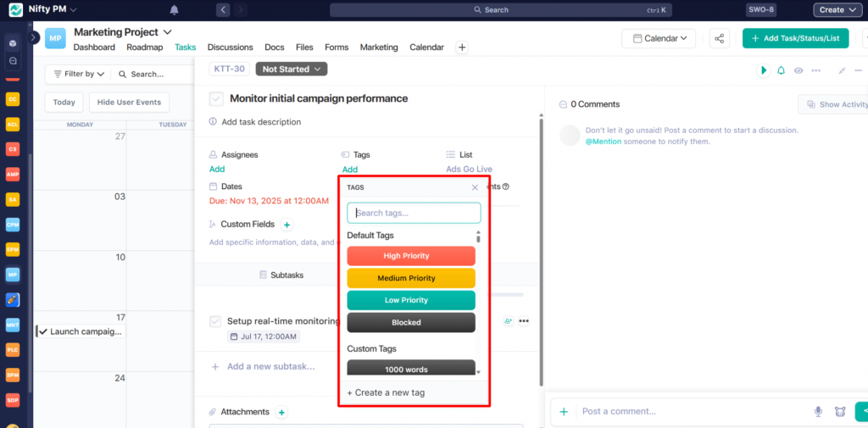This screenshot has width=868, height=428.
Task: Select the red 'High Priority' tag
Action: point(411,256)
